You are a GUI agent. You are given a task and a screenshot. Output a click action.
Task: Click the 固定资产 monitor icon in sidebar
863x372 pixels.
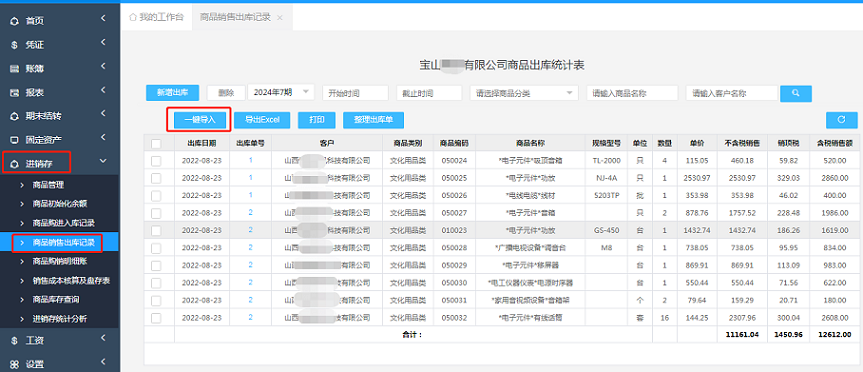point(15,139)
